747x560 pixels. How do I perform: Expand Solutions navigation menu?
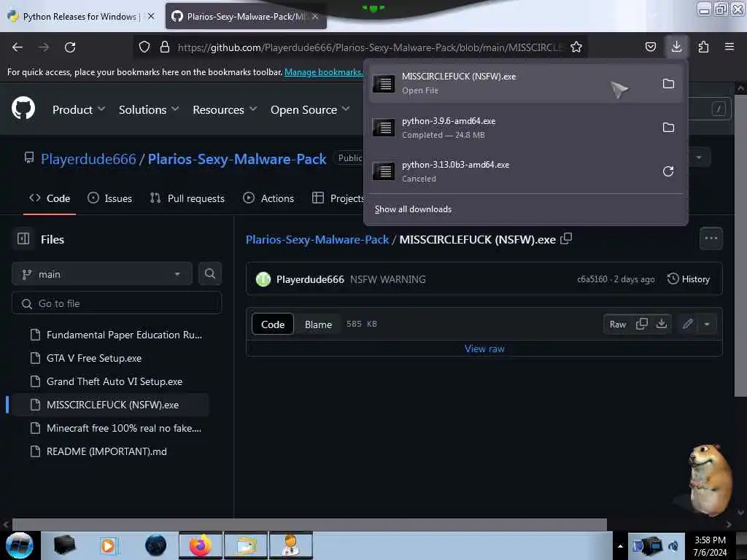(149, 109)
